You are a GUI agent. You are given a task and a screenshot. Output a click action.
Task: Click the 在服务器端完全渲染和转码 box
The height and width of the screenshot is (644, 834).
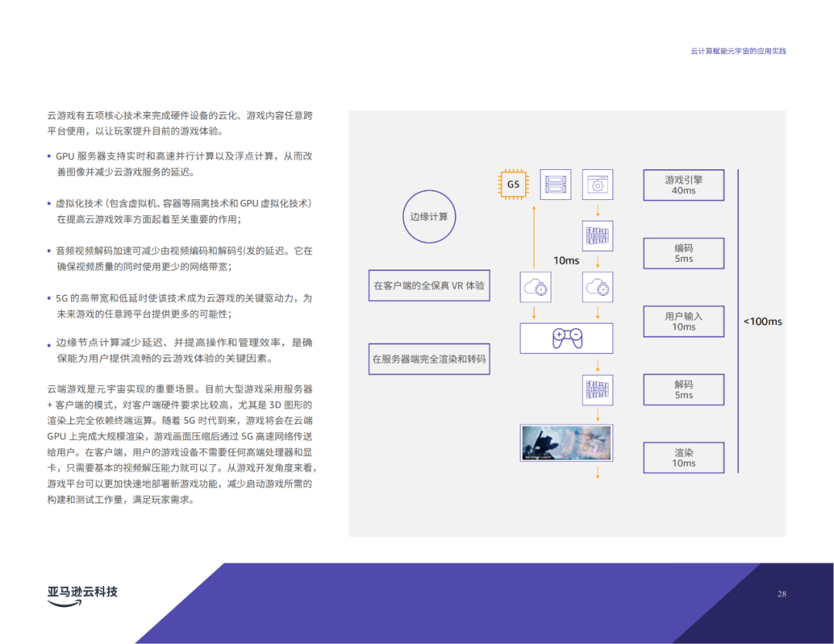pos(429,359)
